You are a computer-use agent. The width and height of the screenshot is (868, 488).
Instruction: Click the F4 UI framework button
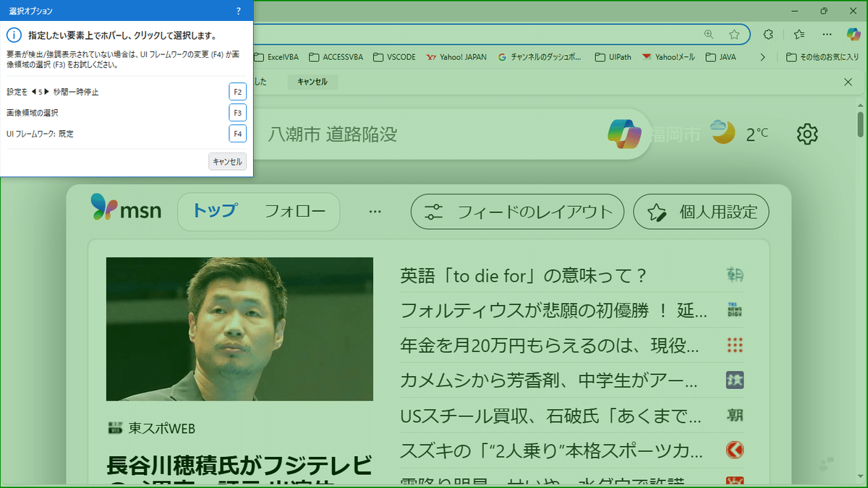(x=237, y=134)
